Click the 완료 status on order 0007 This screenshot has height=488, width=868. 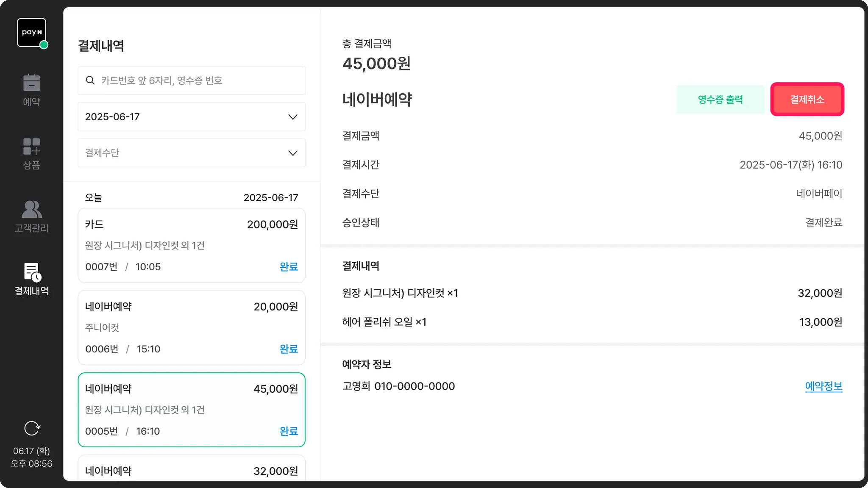tap(289, 267)
